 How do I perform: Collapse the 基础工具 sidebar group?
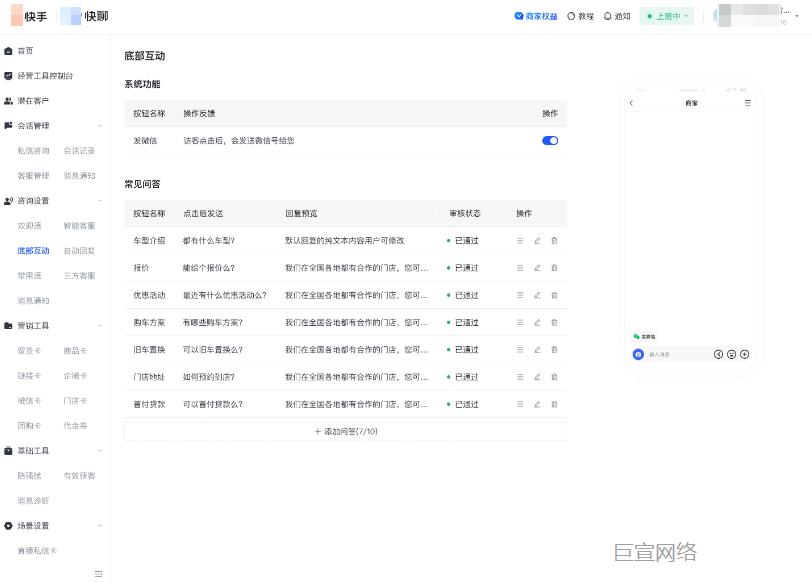100,451
